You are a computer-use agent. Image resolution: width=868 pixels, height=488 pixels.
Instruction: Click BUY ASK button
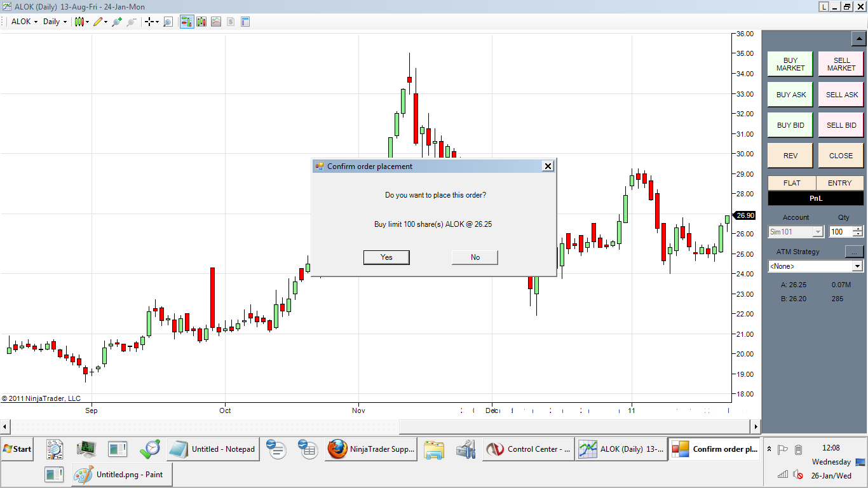[790, 95]
